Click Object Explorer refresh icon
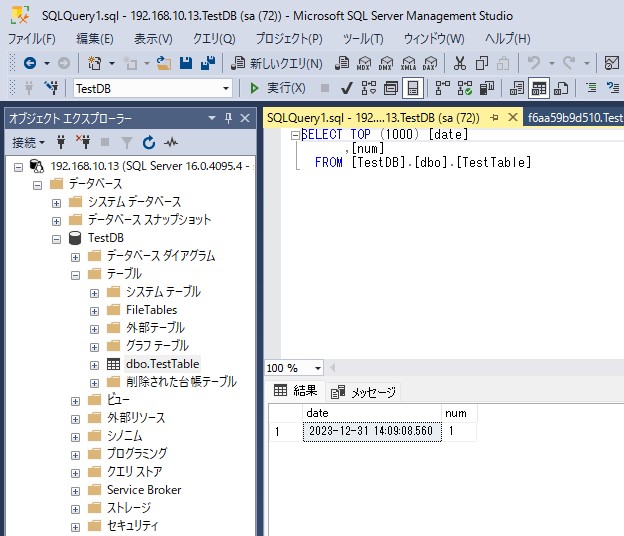Image resolution: width=624 pixels, height=536 pixels. (149, 142)
